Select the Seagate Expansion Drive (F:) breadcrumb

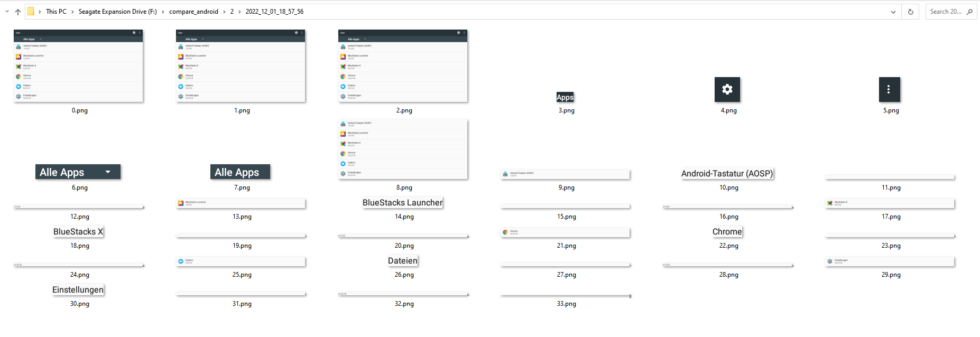coord(117,12)
